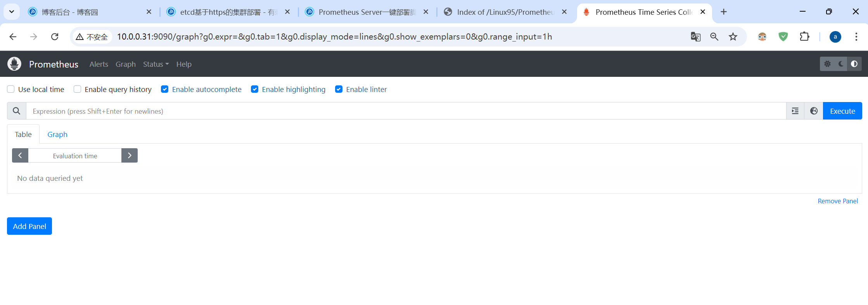Click the Evaluation time input field
The height and width of the screenshot is (305, 868).
(75, 156)
